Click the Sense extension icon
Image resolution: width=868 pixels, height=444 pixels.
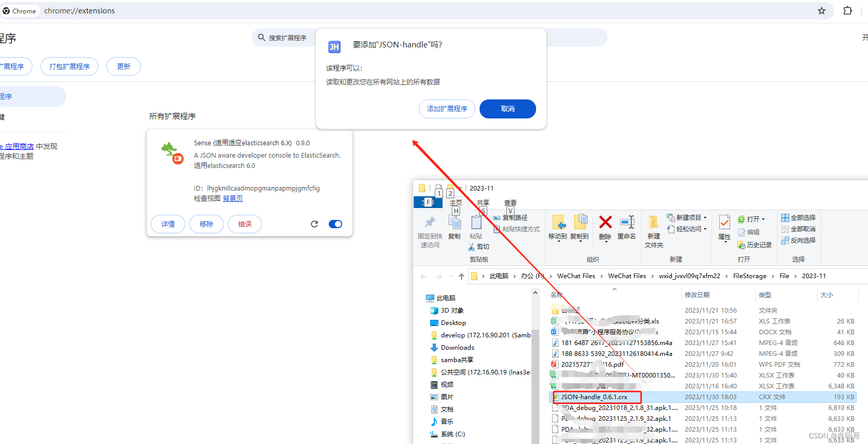coord(172,153)
